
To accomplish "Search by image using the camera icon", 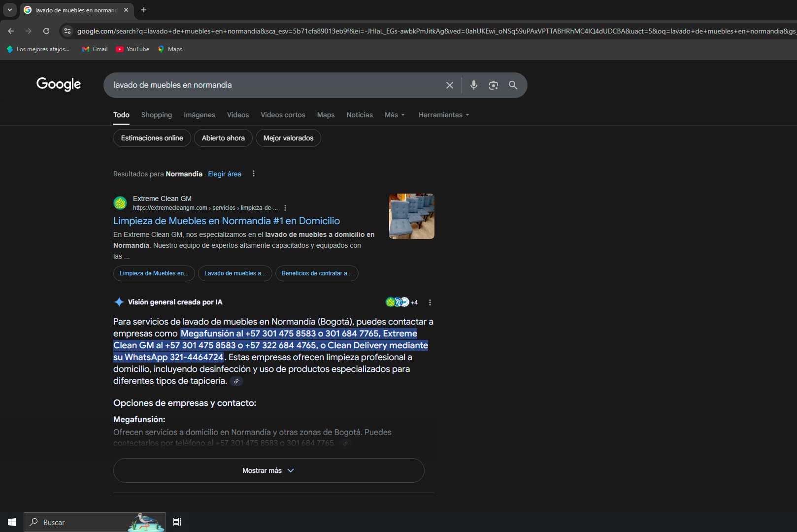I will (x=494, y=85).
